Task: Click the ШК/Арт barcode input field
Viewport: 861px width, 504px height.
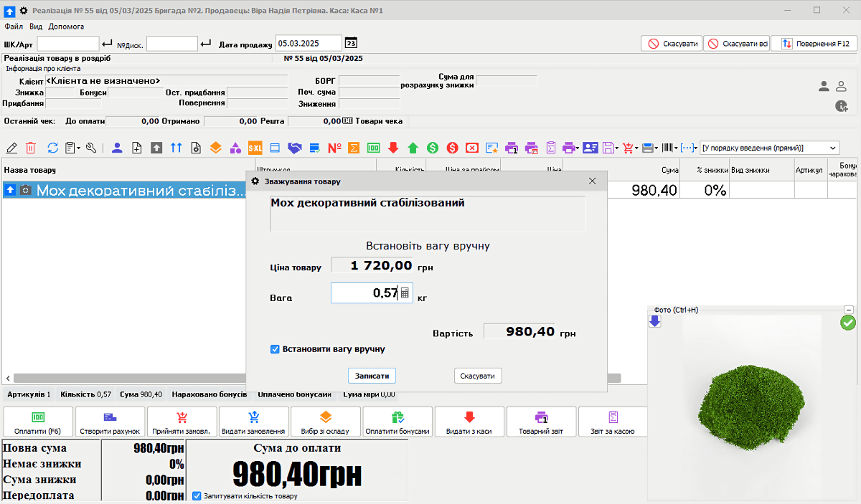Action: pos(68,44)
